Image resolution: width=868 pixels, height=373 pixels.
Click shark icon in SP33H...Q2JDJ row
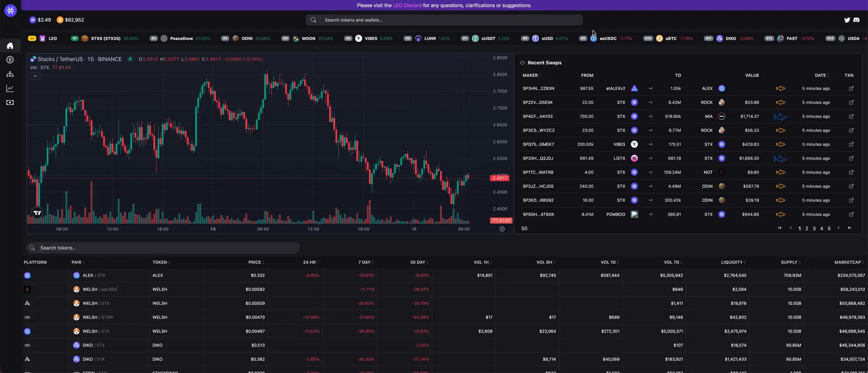(780, 159)
